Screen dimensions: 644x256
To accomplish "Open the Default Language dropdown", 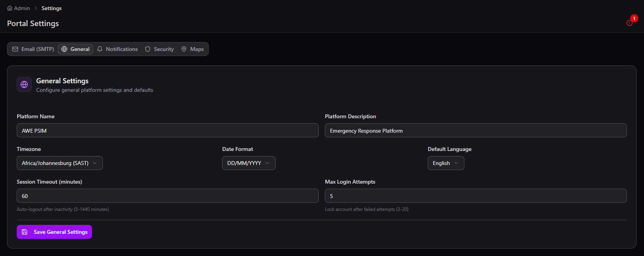I will (x=446, y=163).
